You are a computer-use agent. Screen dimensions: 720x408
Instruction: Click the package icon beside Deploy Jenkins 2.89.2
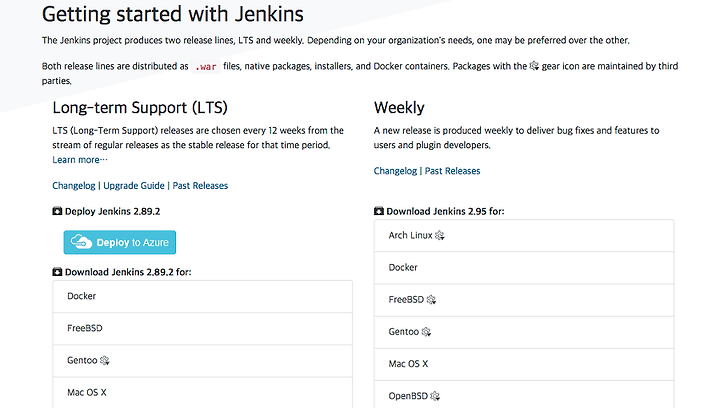point(57,211)
